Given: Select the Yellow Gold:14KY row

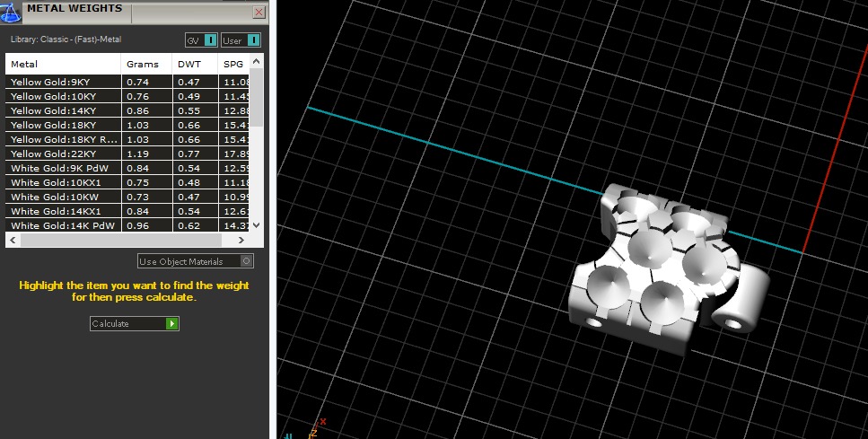Looking at the screenshot, I should coord(127,110).
